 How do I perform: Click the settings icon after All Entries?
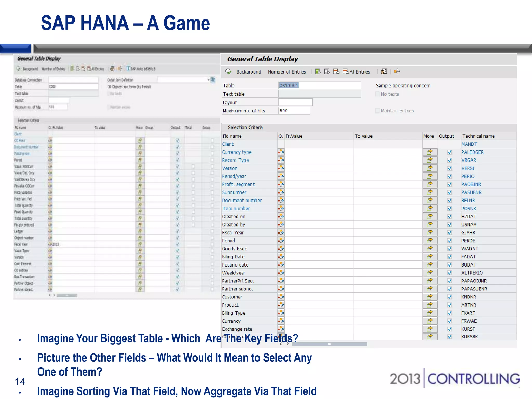pos(384,71)
